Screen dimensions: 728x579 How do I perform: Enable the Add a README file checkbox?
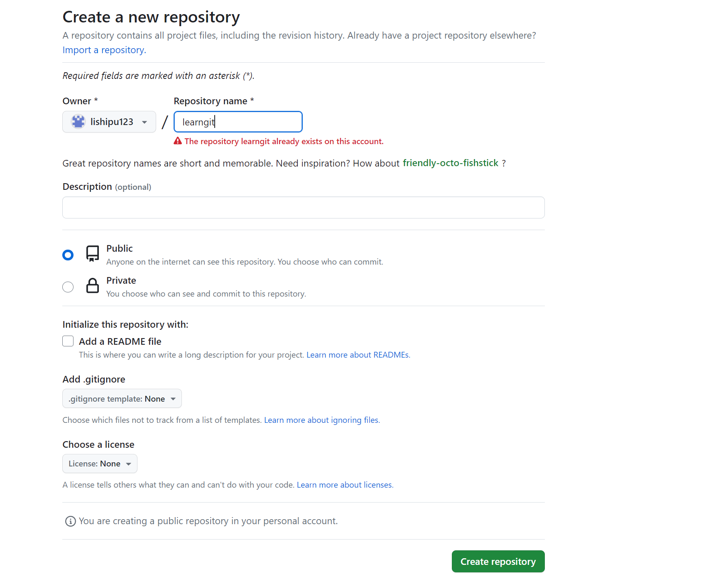68,341
